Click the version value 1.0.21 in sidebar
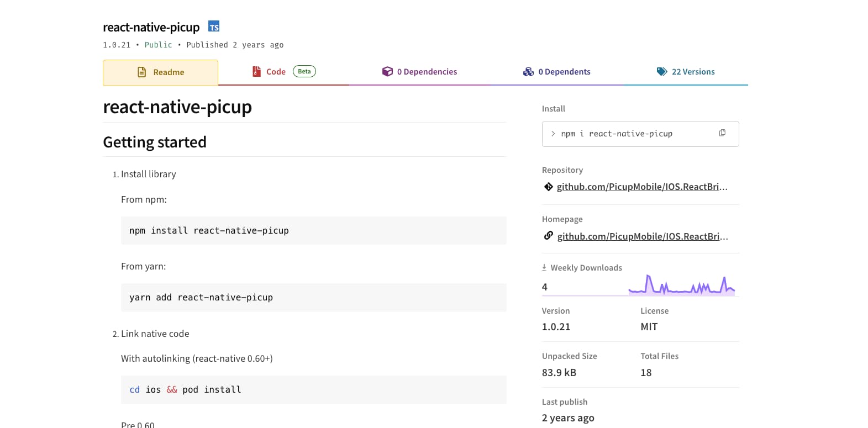Viewport: 868px width, 428px height. [x=556, y=326]
